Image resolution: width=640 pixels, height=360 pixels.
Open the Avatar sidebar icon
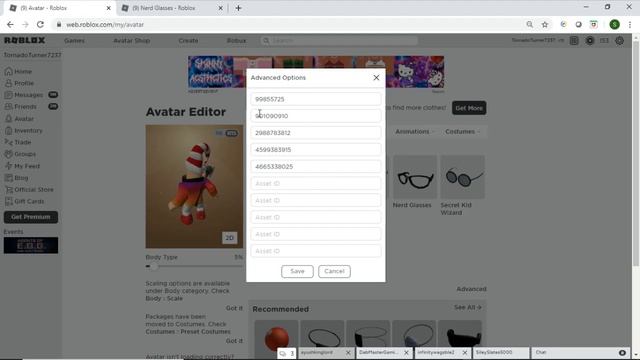[8, 119]
